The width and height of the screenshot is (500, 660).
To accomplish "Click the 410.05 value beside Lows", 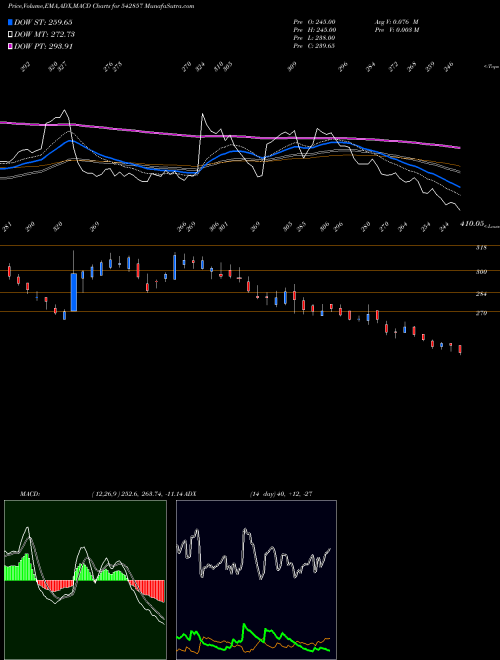I will 472,224.
